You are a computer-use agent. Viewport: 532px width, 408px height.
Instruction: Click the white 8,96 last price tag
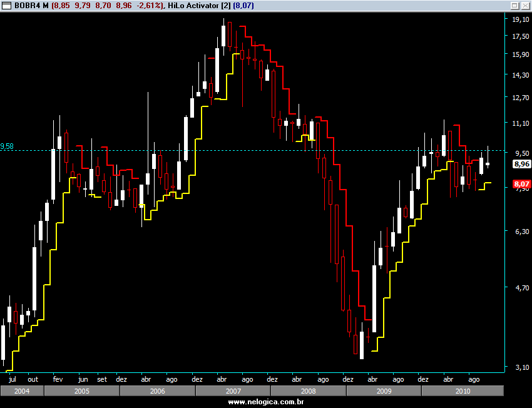[521, 164]
